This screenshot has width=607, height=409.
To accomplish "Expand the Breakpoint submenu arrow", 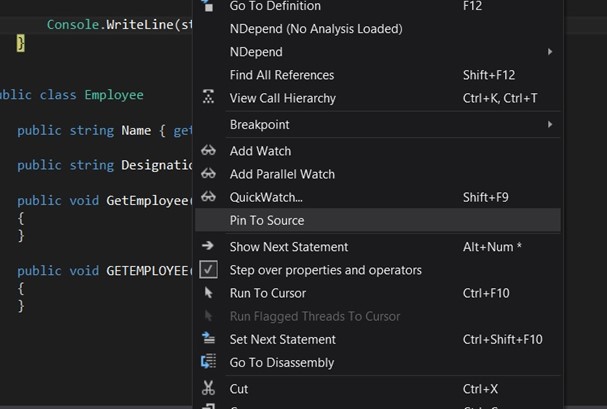I will [550, 124].
